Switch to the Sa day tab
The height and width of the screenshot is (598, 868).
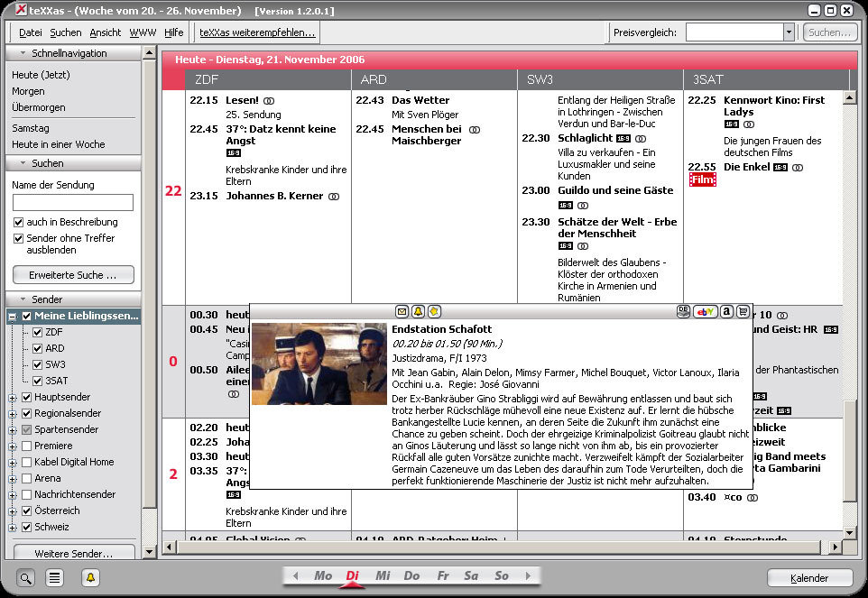tap(471, 575)
